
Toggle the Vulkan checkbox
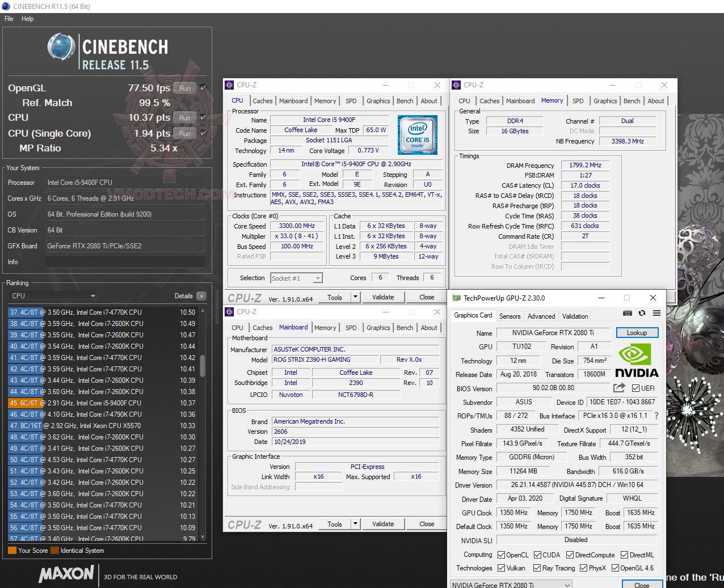[x=501, y=568]
